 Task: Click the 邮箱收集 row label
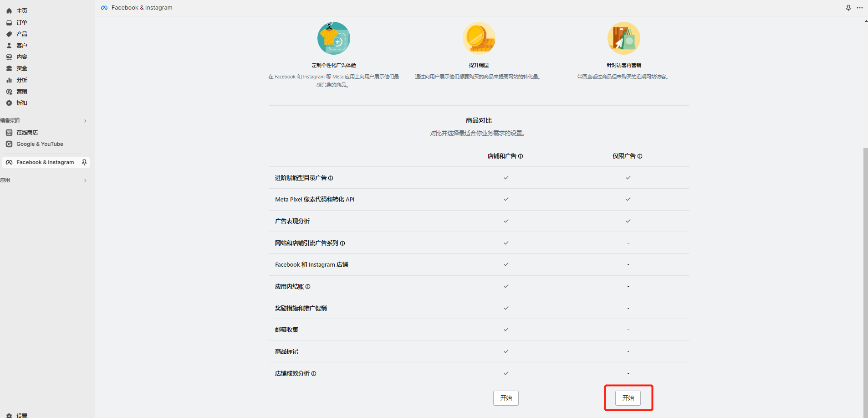point(286,330)
